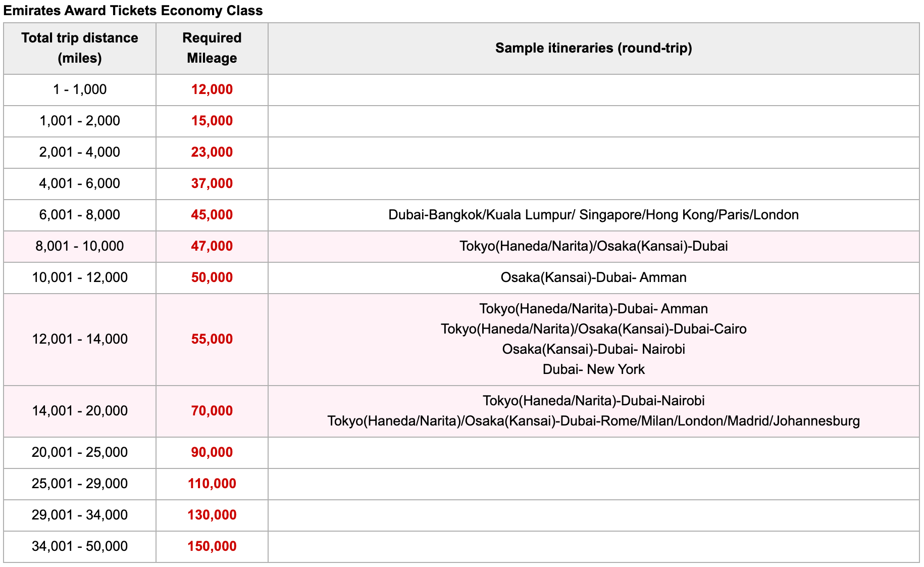Select the '20,001 - 25,000' distance cell
The image size is (924, 567).
(80, 452)
